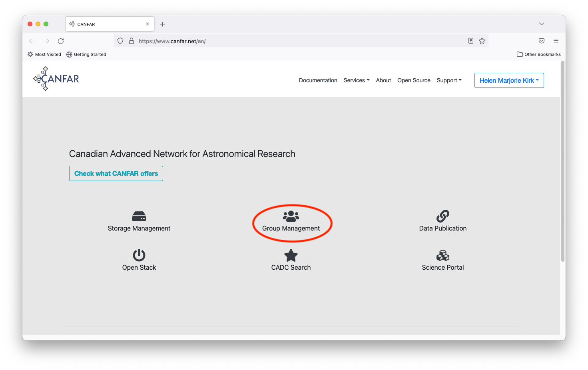588x370 pixels.
Task: Open the Documentation nav link
Action: coord(318,80)
